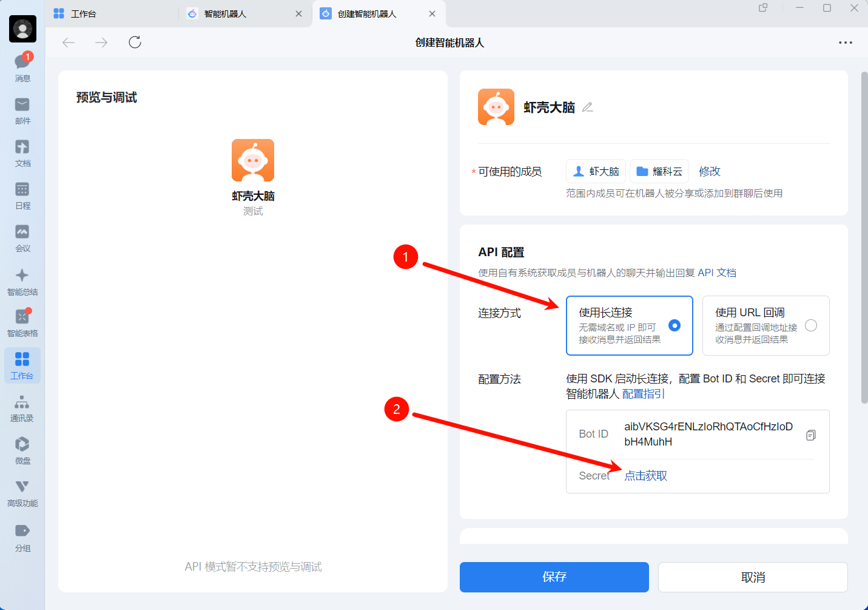This screenshot has height=610, width=868.
Task: Click the 可使用的成员 label
Action: pos(510,172)
